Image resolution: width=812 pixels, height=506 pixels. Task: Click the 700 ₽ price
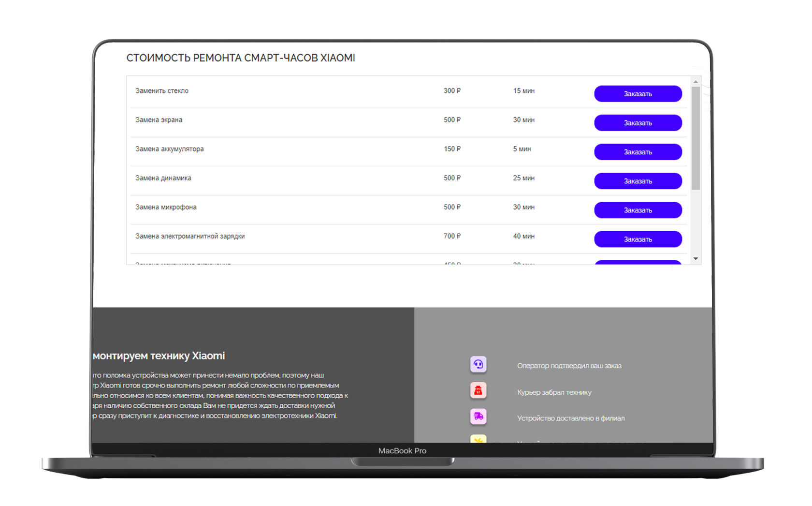(452, 236)
